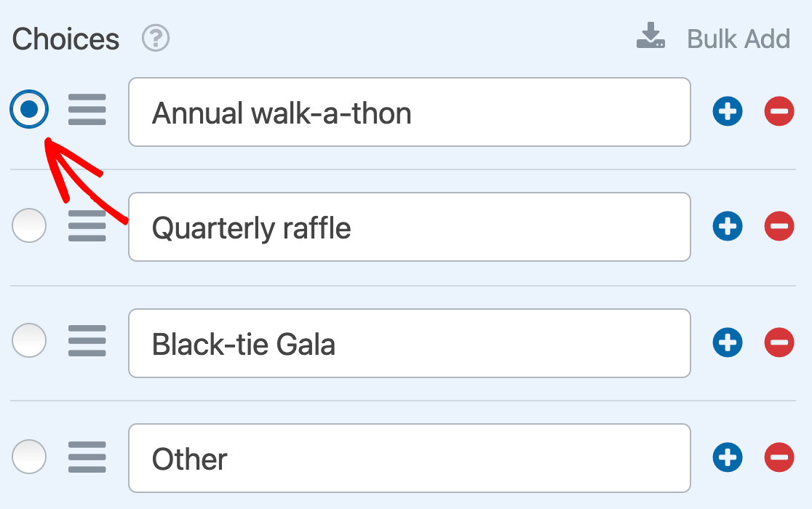
Task: Add a choice after Other
Action: pyautogui.click(x=728, y=457)
